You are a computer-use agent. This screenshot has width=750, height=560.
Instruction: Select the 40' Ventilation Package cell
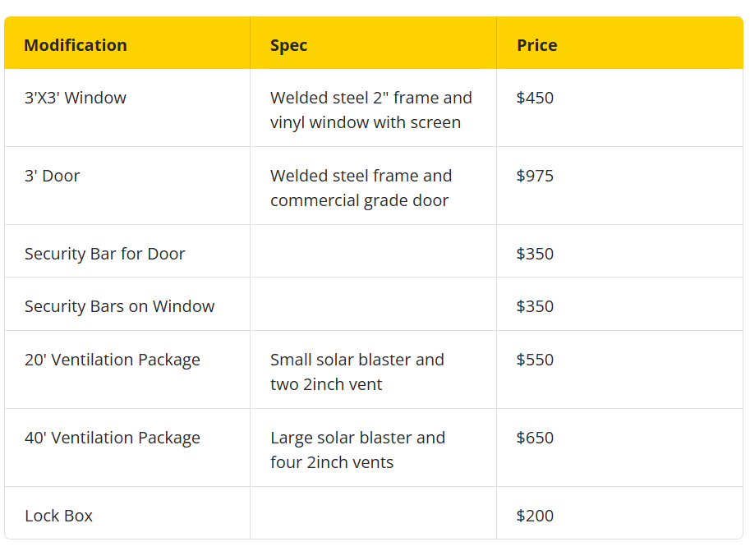click(113, 438)
